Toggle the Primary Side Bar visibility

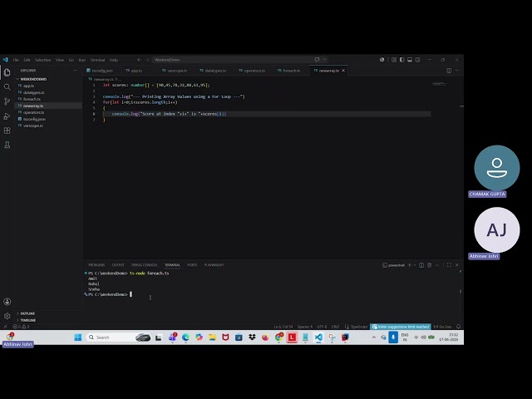[x=401, y=60]
